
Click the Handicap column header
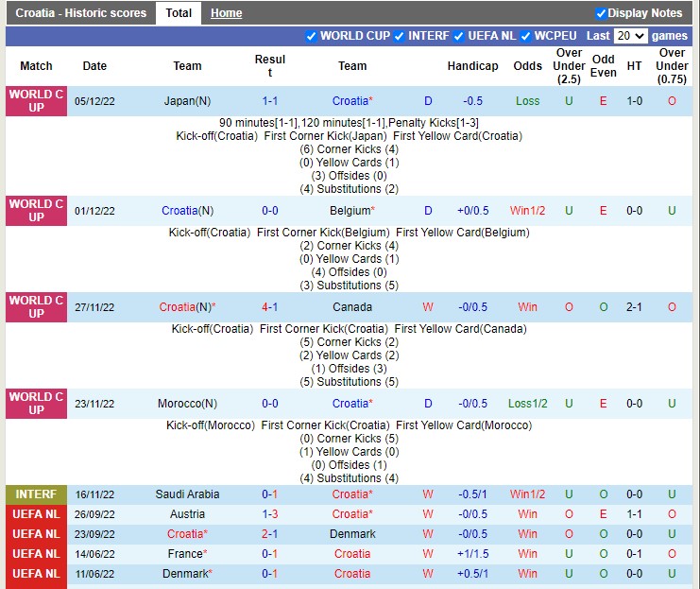coord(472,66)
